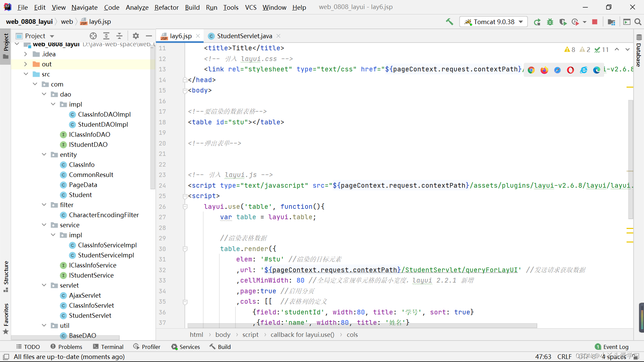Screen dimensions: 644x362
Task: Open page in Internet Explorer icon
Action: click(x=584, y=70)
